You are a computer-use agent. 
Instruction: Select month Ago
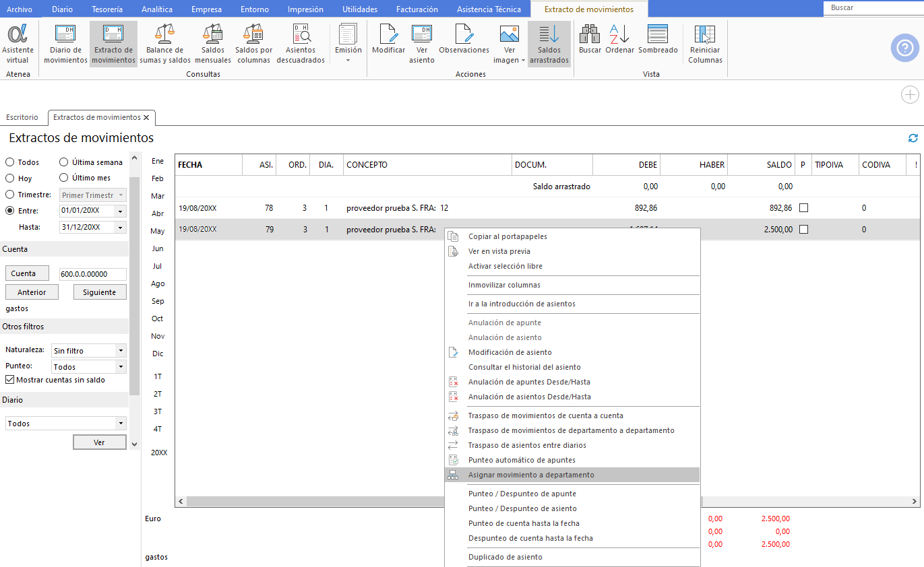pyautogui.click(x=158, y=283)
